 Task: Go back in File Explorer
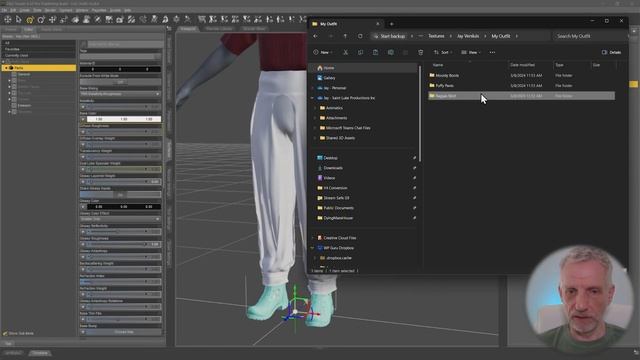click(316, 36)
